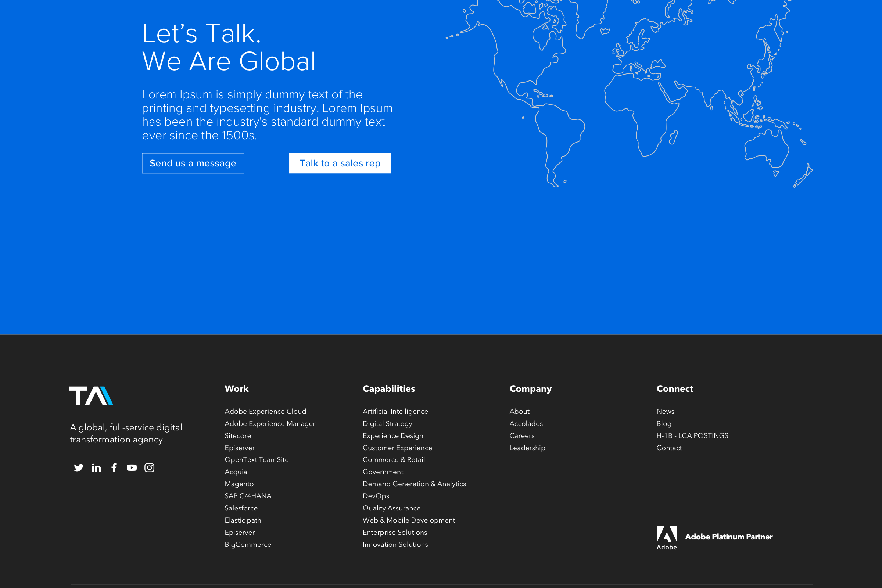The image size is (882, 588).
Task: Click the TA logo in footer
Action: [91, 396]
